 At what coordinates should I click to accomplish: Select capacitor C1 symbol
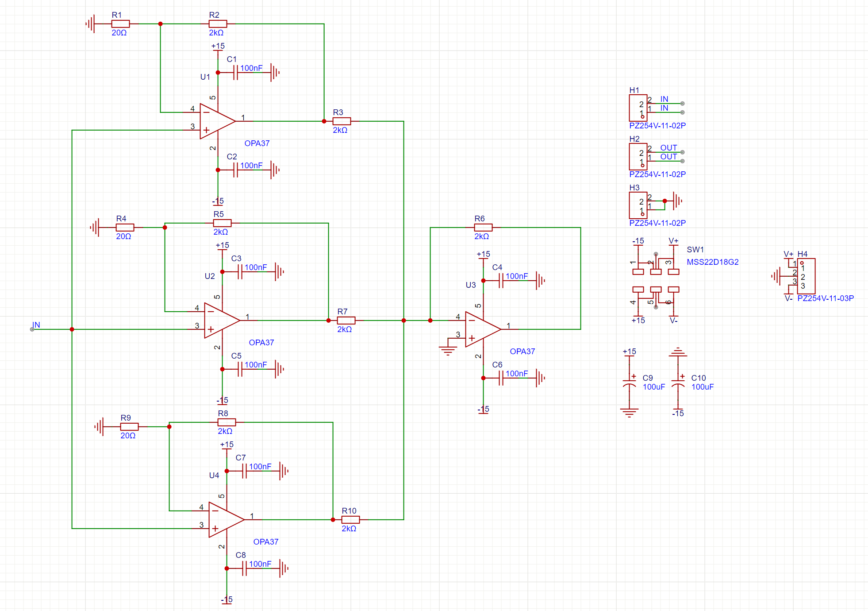coord(236,73)
